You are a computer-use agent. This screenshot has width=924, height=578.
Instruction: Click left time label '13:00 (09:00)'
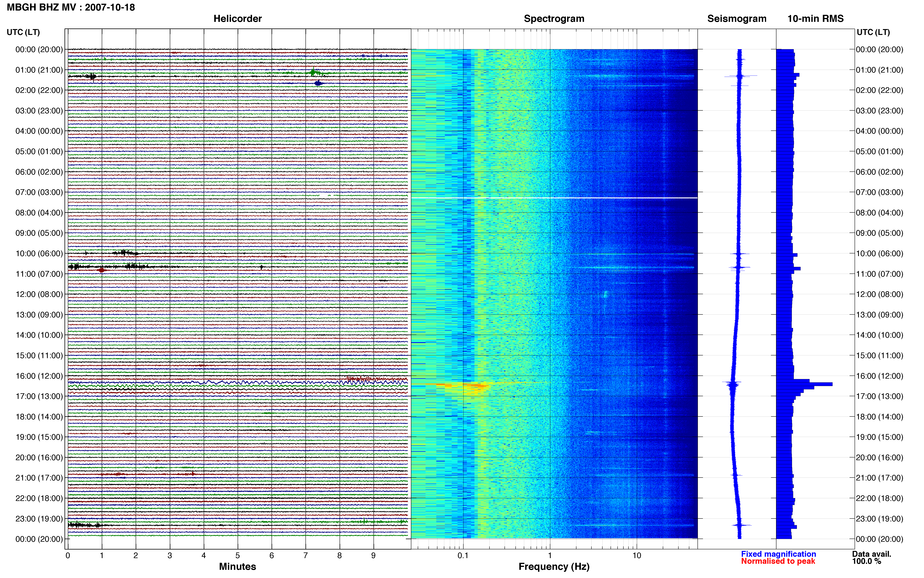tap(39, 315)
